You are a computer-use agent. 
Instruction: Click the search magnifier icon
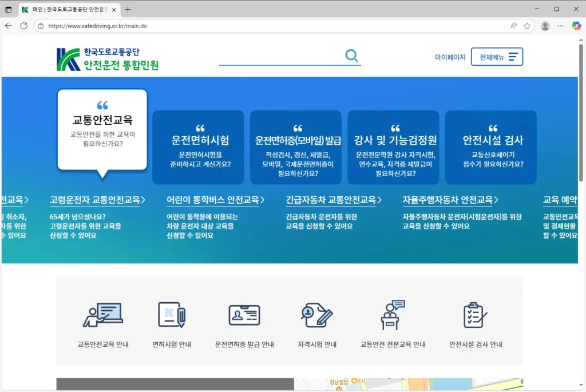[x=351, y=56]
